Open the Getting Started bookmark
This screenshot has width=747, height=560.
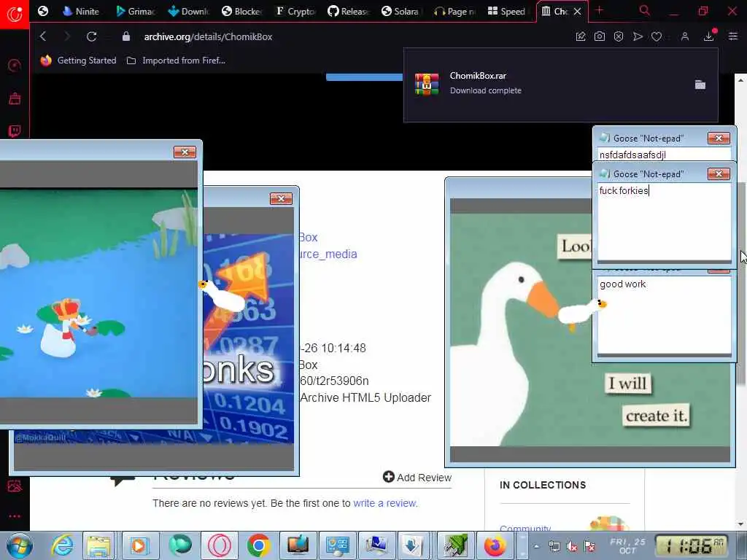coord(79,61)
